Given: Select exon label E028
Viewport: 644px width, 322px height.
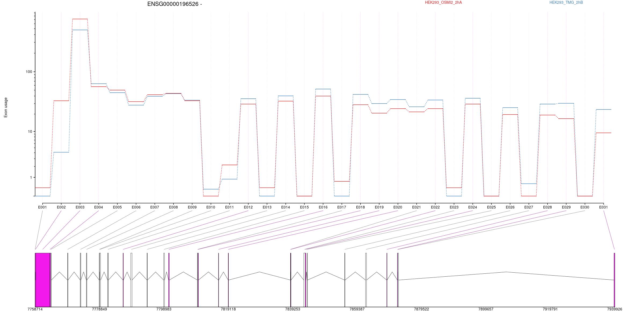Looking at the screenshot, I should click(547, 207).
